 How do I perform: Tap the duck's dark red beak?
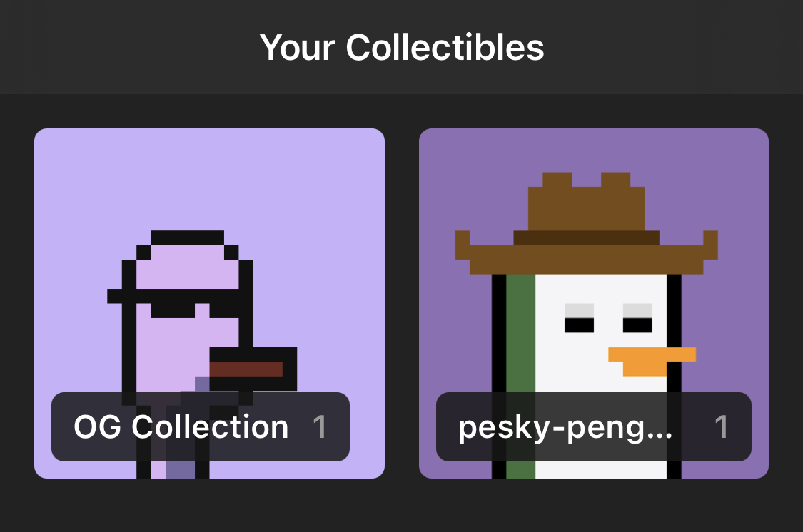(x=246, y=369)
